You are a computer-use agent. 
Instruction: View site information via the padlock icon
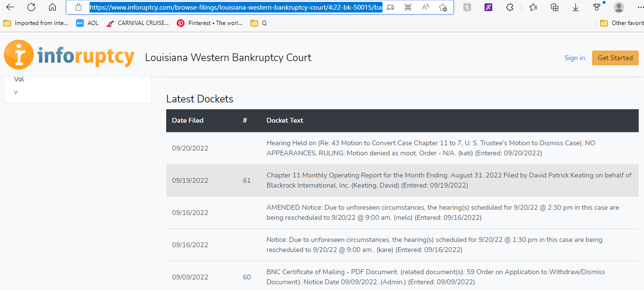click(x=79, y=7)
